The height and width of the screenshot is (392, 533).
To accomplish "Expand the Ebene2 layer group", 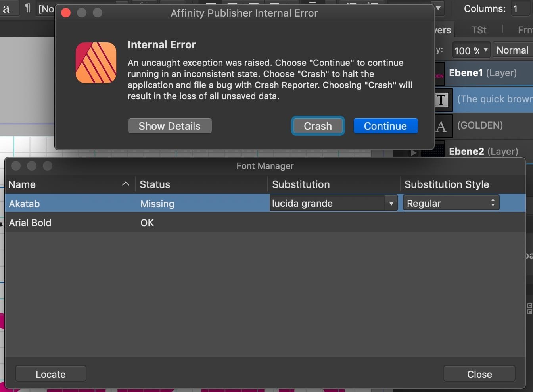I will (x=414, y=152).
